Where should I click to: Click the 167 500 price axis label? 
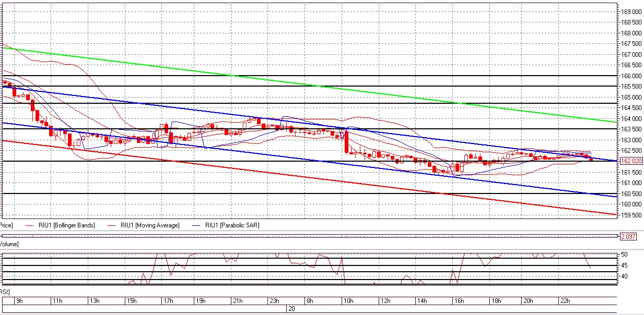632,44
